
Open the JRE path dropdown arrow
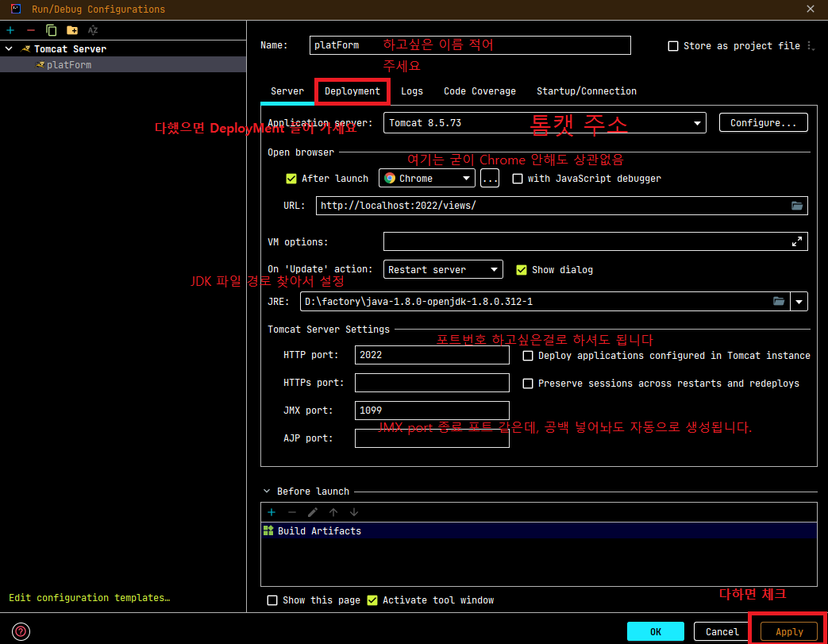pos(799,302)
